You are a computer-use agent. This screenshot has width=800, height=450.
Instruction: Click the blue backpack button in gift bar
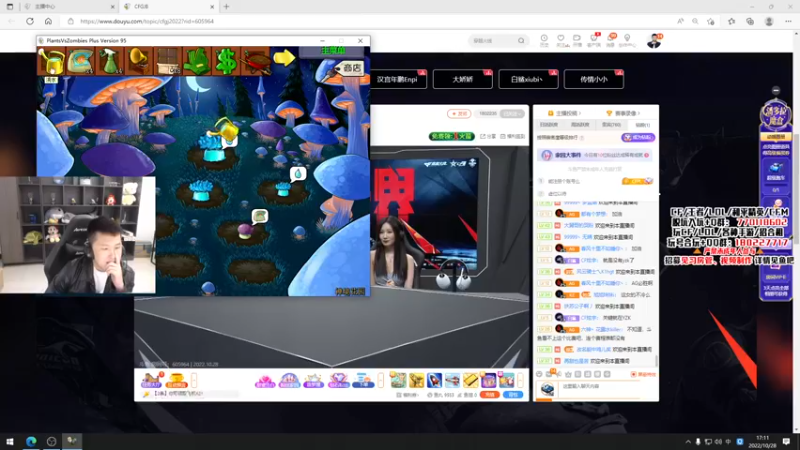click(x=513, y=395)
